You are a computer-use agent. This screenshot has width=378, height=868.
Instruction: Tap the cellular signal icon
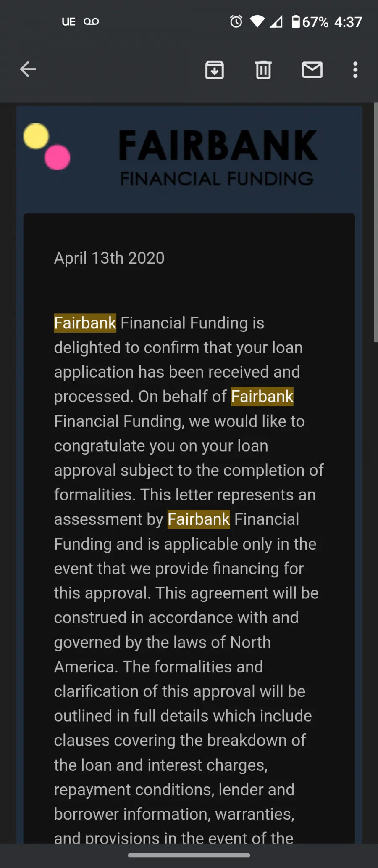[x=276, y=21]
